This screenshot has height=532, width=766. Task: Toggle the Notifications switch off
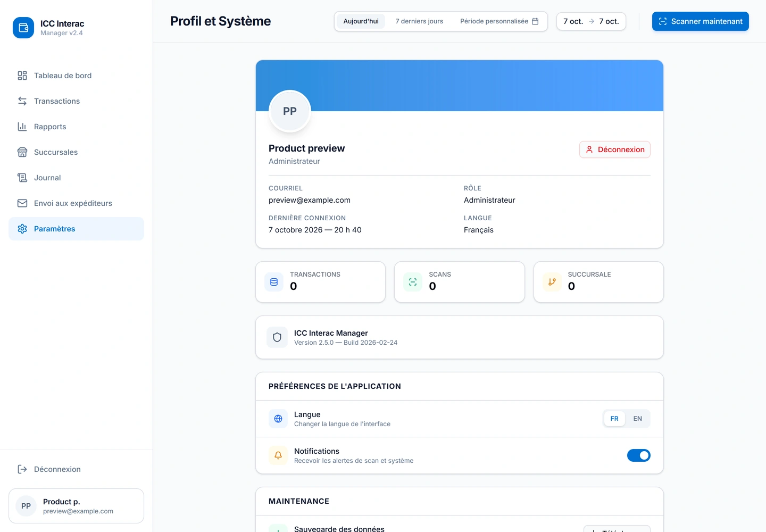point(639,455)
